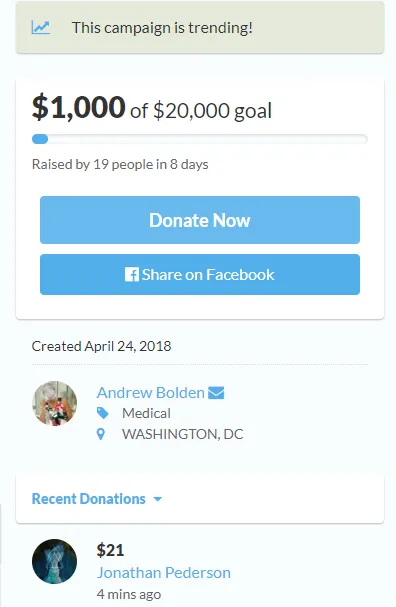Share the campaign on Facebook
This screenshot has width=396, height=607.
pyautogui.click(x=200, y=274)
